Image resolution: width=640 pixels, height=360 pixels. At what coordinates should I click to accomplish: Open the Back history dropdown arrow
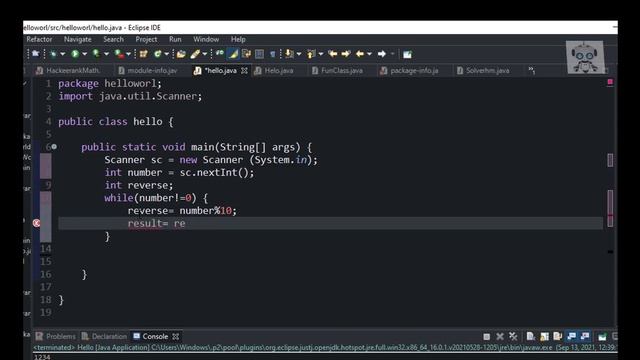tap(369, 54)
